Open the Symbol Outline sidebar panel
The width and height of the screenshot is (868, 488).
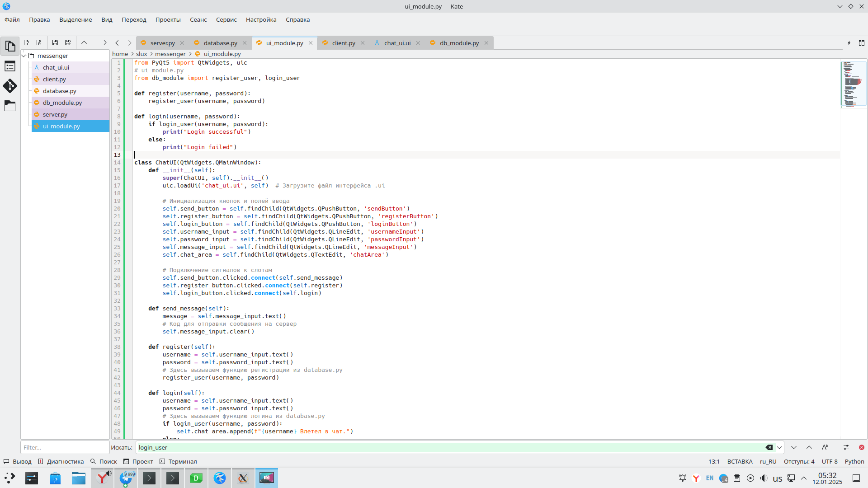click(10, 66)
